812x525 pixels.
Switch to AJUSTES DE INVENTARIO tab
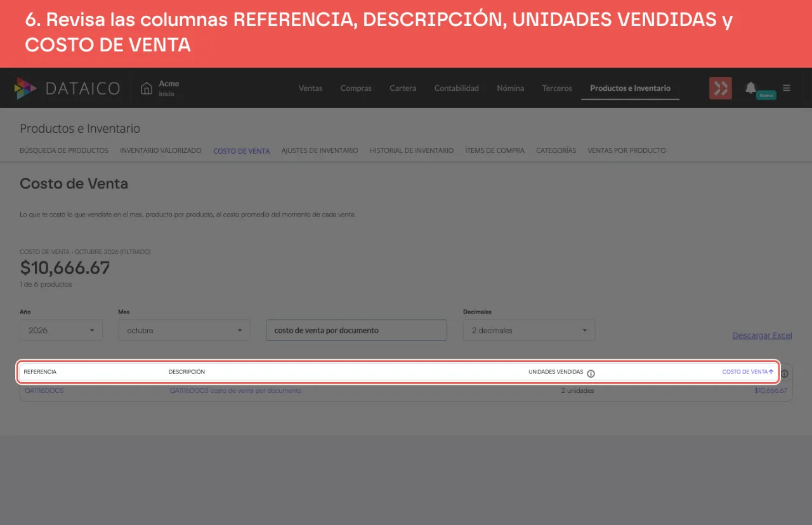pos(320,150)
